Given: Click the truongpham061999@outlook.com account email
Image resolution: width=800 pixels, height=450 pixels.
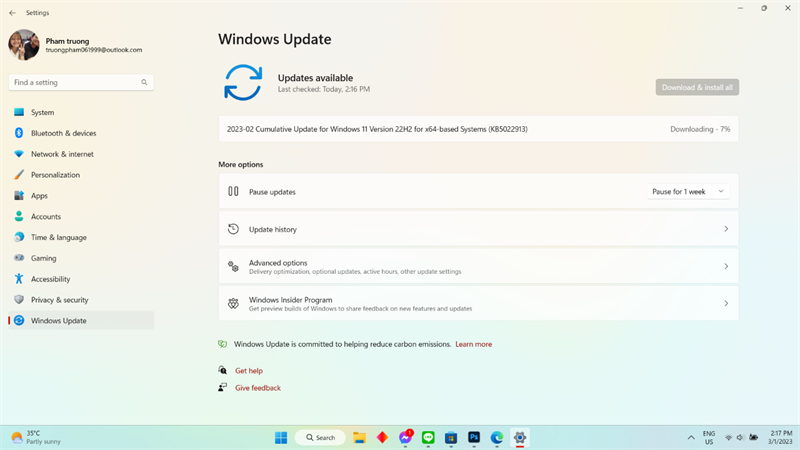Looking at the screenshot, I should pyautogui.click(x=94, y=50).
